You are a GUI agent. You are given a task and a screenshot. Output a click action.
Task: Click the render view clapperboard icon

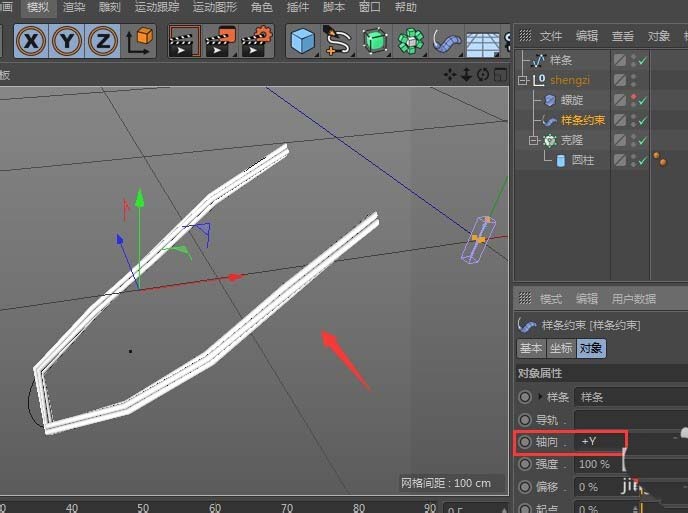point(184,42)
